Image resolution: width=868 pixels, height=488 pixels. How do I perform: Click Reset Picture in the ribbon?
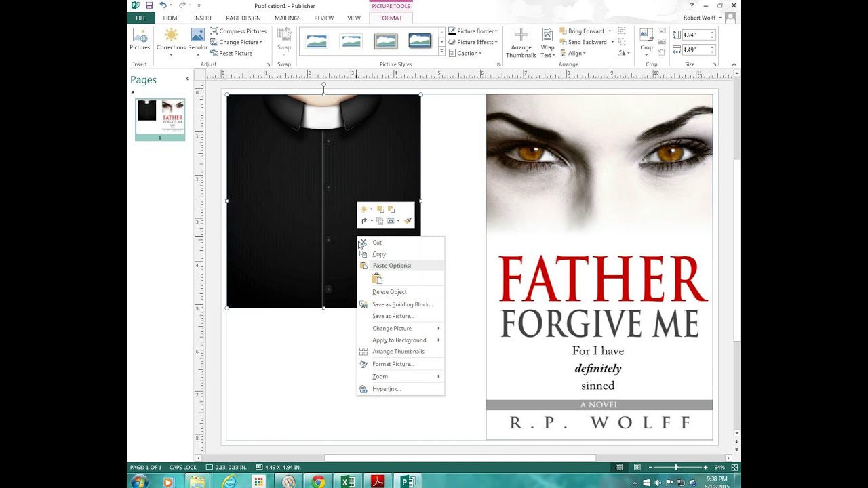(x=231, y=54)
